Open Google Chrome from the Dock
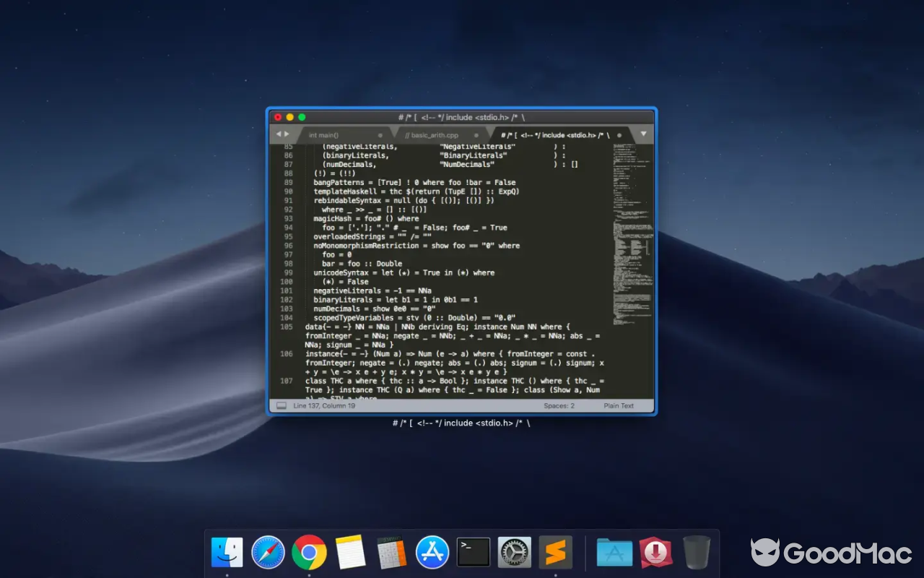This screenshot has height=578, width=924. click(309, 551)
